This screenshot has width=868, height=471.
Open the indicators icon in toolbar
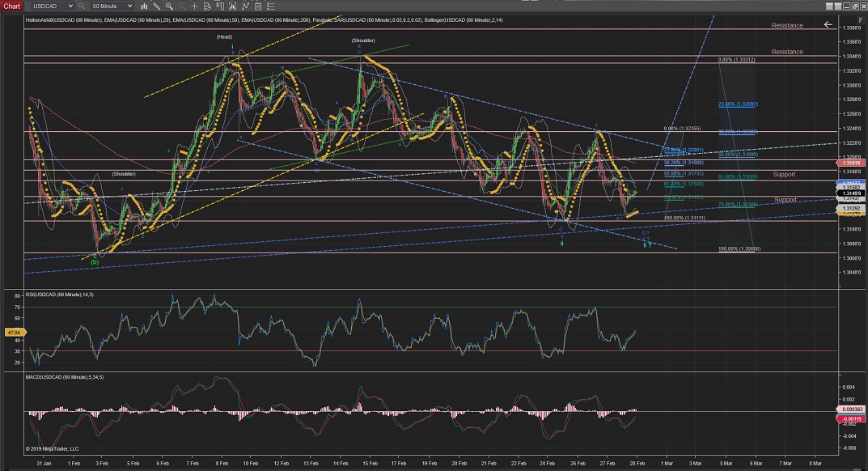pos(245,6)
